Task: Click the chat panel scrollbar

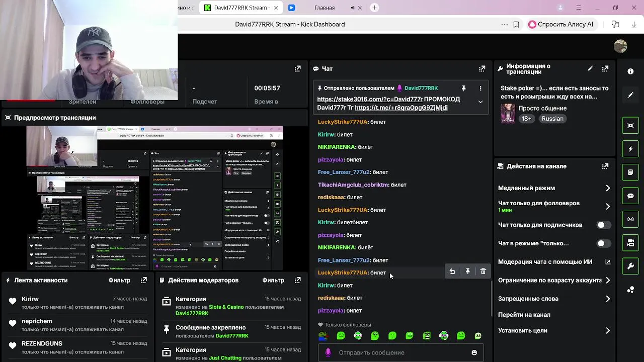Action: click(x=492, y=299)
